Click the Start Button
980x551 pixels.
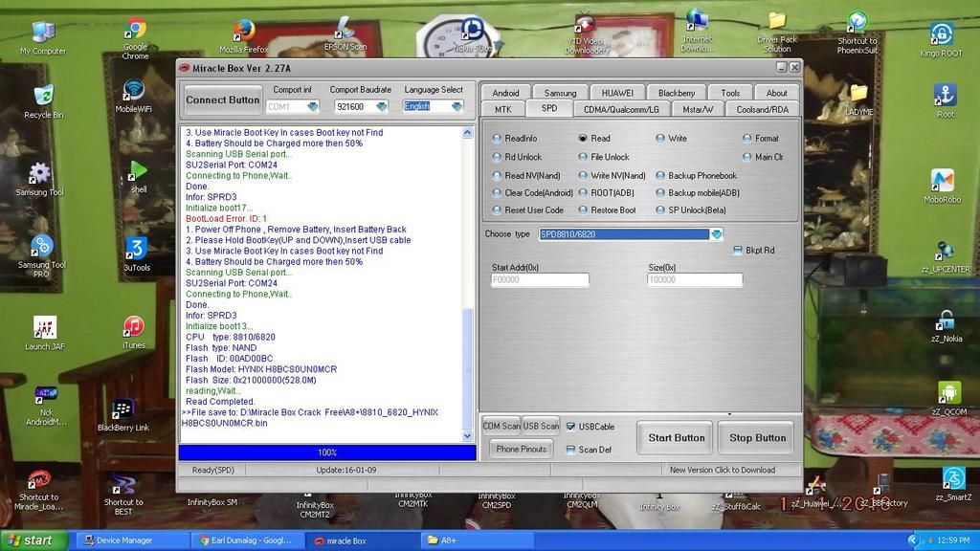point(677,438)
